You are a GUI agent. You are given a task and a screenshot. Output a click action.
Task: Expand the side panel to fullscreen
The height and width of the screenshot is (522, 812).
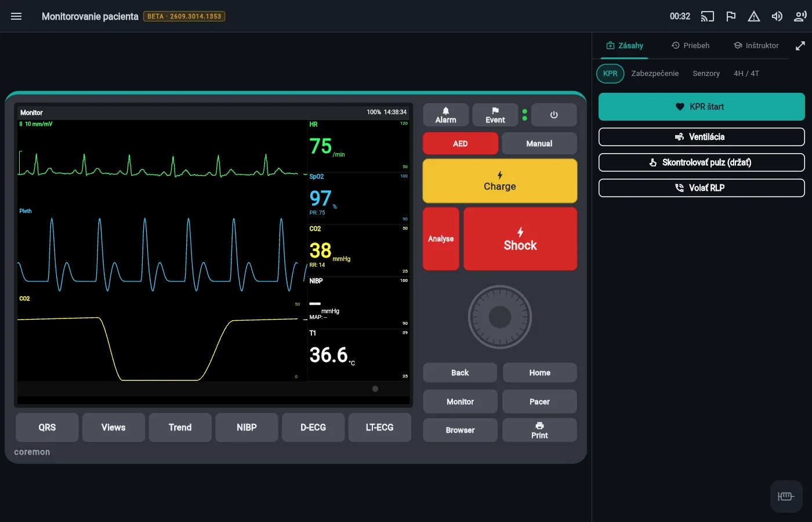point(800,45)
